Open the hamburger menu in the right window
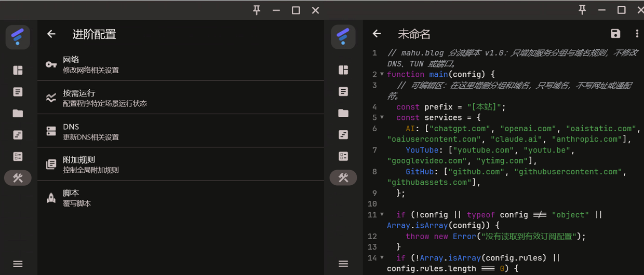 click(343, 264)
